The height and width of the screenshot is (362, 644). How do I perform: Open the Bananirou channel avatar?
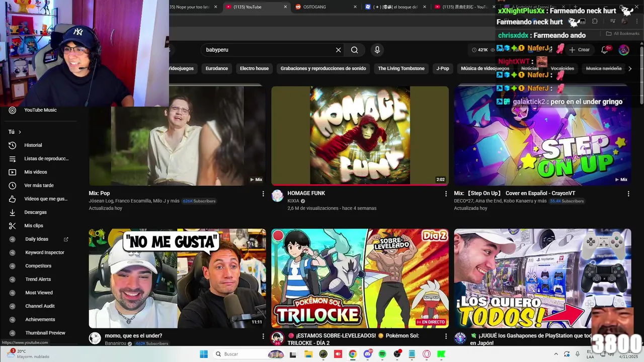click(95, 338)
